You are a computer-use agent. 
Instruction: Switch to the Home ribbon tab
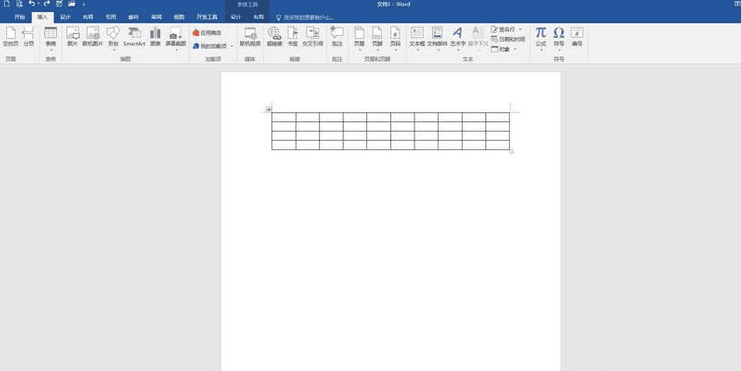coord(19,17)
